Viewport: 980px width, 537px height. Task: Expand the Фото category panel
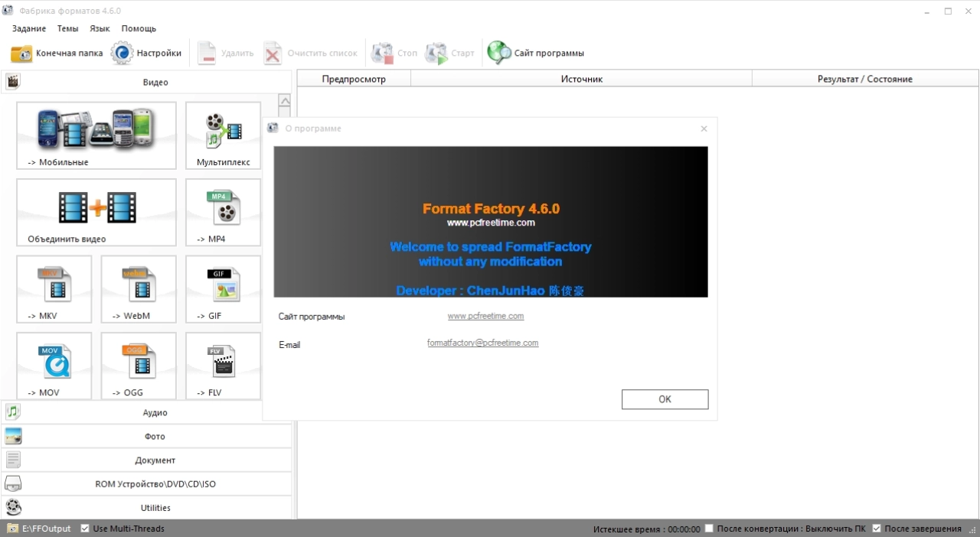pyautogui.click(x=146, y=436)
